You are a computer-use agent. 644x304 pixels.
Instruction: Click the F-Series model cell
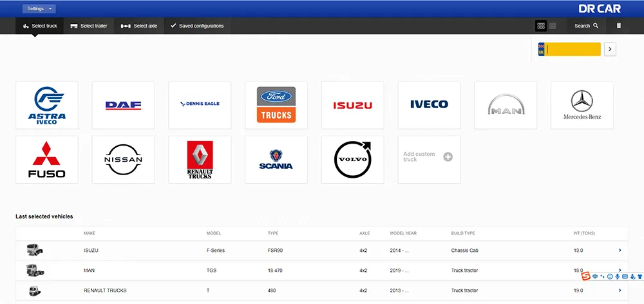[x=216, y=251]
